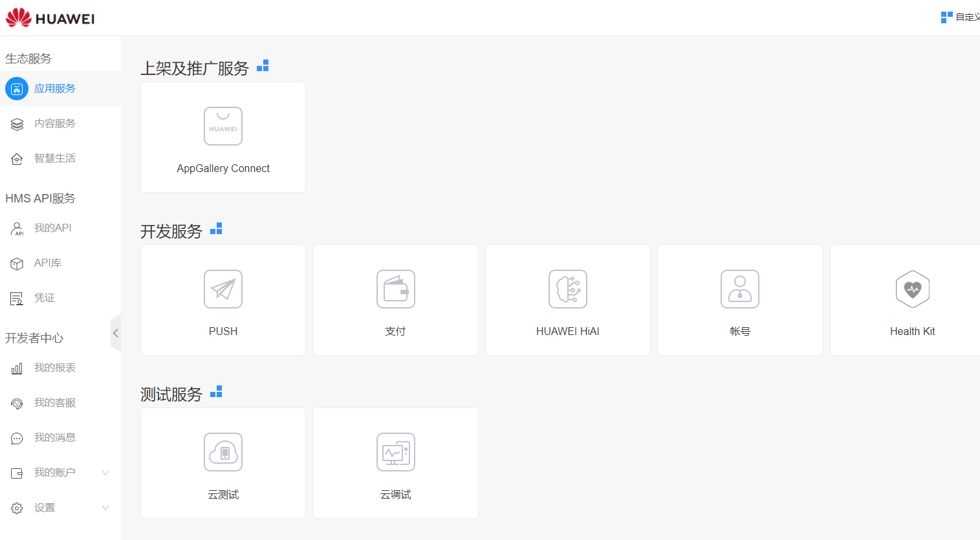Open 我的客服 in the sidebar
Screen dimensions: 980x540
(61, 403)
